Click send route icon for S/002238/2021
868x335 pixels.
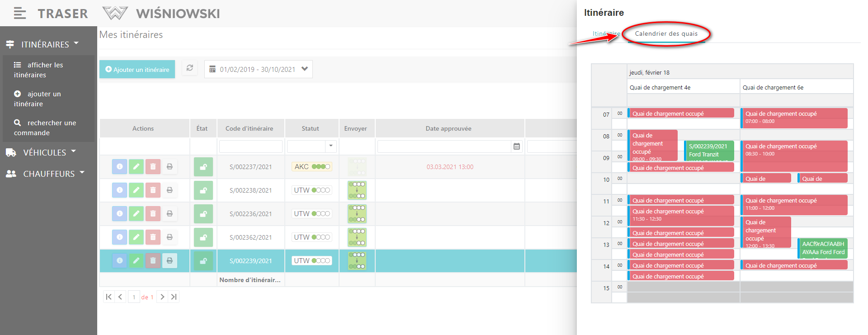click(x=357, y=190)
